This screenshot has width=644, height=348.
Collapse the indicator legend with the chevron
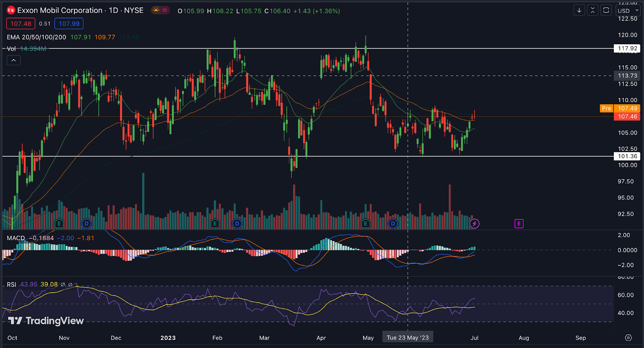click(x=14, y=60)
